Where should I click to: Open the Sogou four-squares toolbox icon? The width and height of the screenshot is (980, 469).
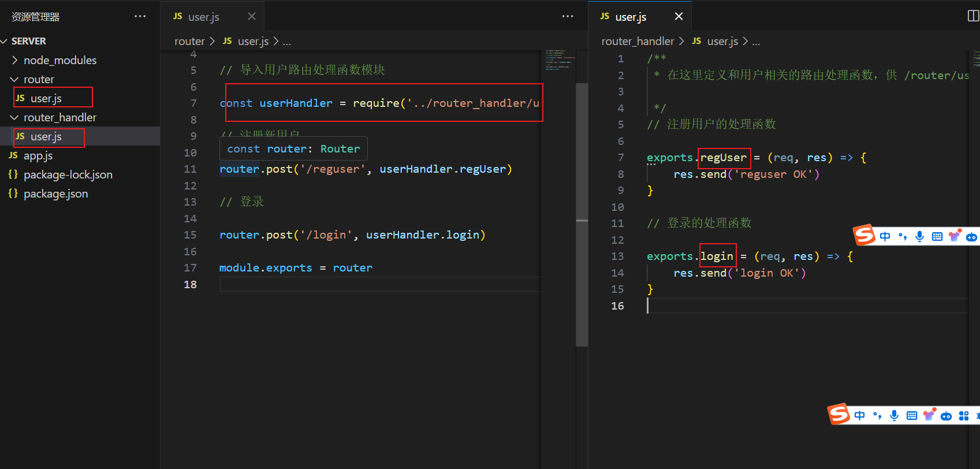pos(964,416)
